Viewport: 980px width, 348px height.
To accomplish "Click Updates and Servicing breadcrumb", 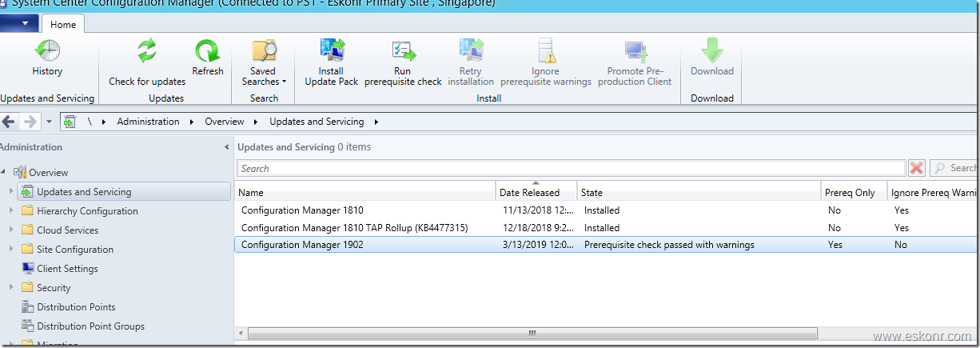I will [x=317, y=122].
